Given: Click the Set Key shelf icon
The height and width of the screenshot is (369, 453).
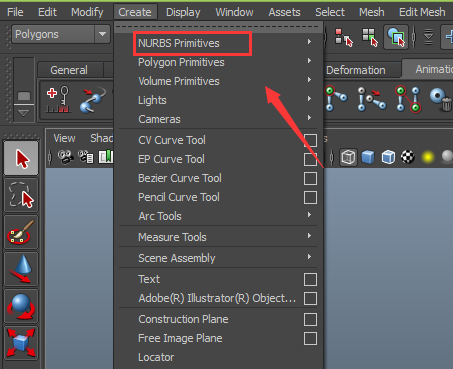Looking at the screenshot, I should [58, 99].
